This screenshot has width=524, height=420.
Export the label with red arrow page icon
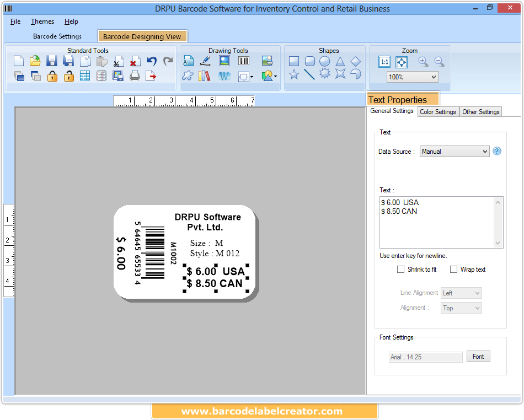pos(151,76)
